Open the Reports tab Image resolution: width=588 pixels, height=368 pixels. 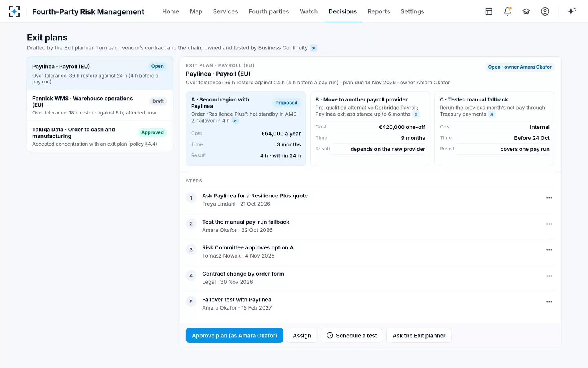(379, 11)
